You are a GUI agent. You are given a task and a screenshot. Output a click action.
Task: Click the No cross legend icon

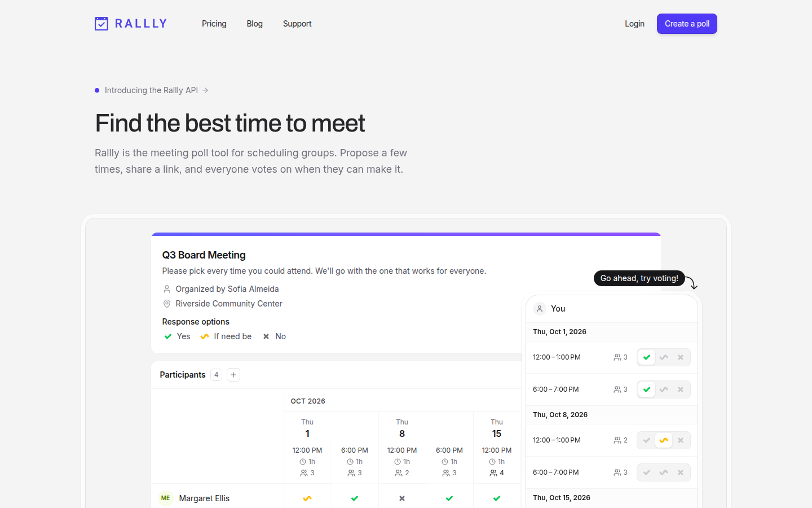266,336
